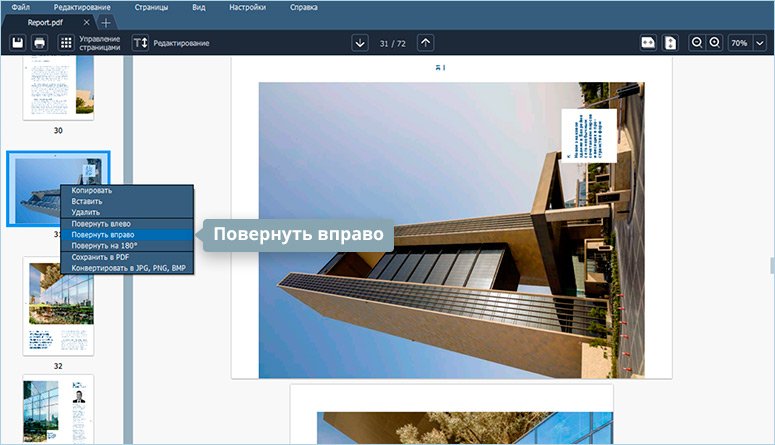
Task: Close the Report.pdf tab
Action: click(x=86, y=22)
